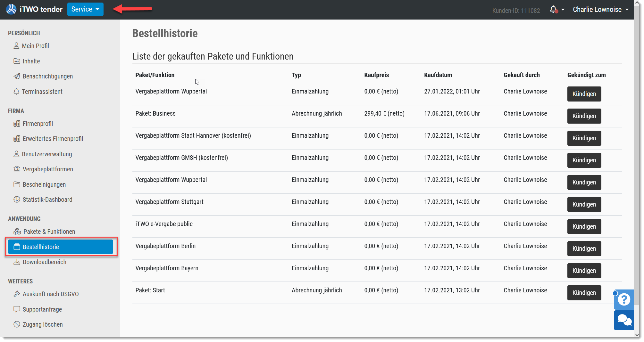
Task: Open the chat bubbles widget
Action: [624, 320]
